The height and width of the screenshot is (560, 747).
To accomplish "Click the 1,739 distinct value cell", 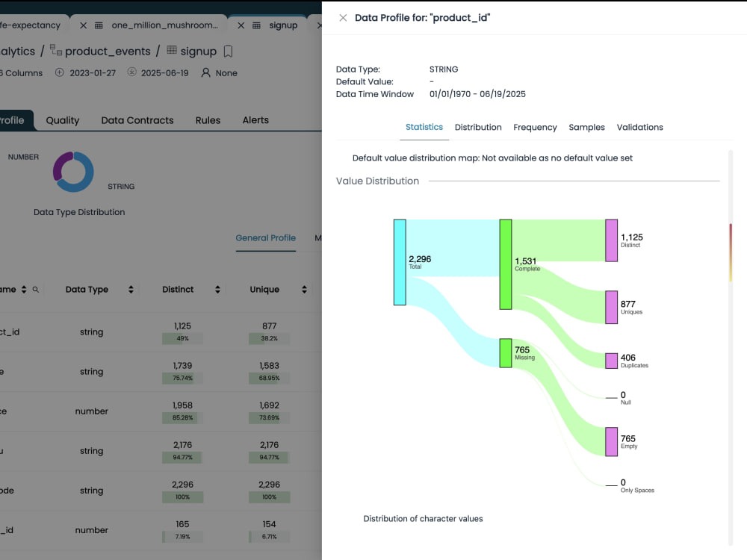I will click(x=182, y=366).
